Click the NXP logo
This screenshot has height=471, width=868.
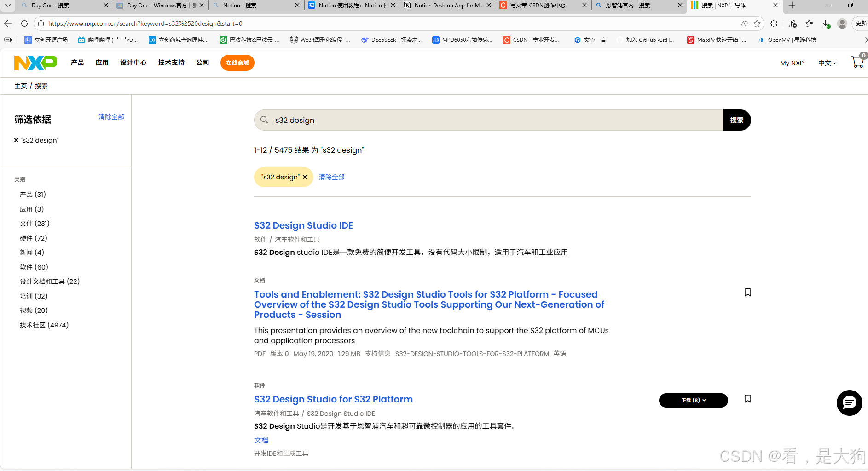click(35, 63)
